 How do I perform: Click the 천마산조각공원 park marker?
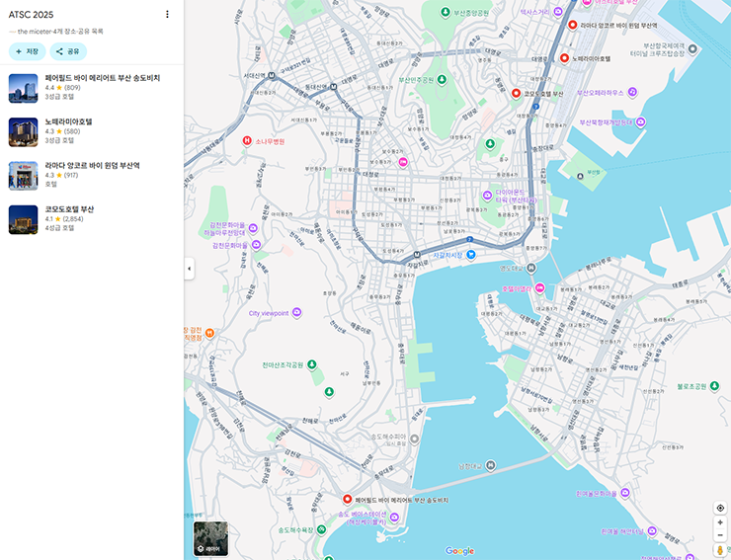[x=312, y=365]
